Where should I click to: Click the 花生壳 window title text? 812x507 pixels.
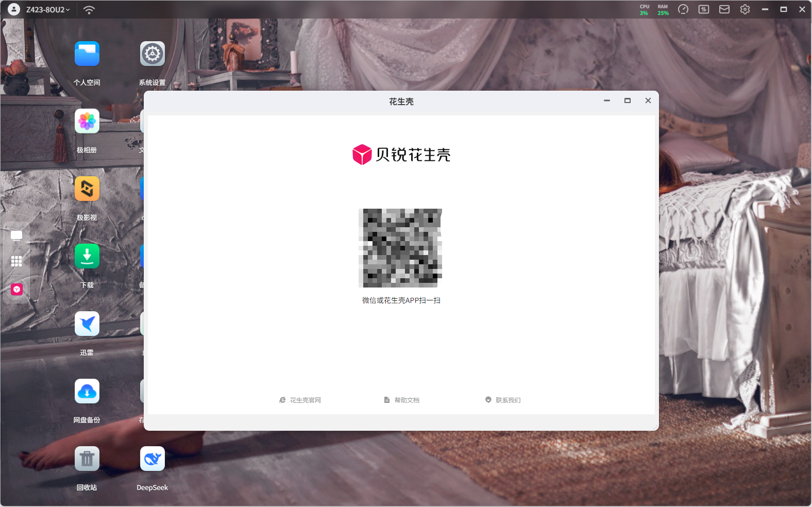[x=401, y=102]
